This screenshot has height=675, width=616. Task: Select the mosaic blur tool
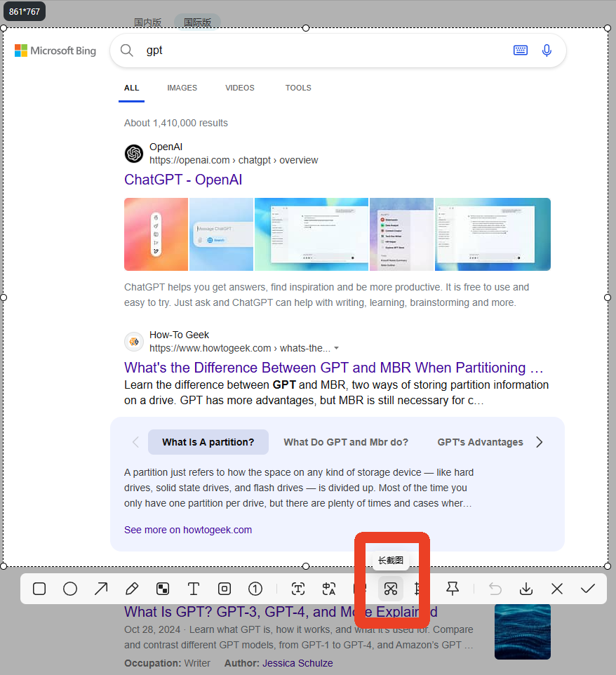pos(163,589)
